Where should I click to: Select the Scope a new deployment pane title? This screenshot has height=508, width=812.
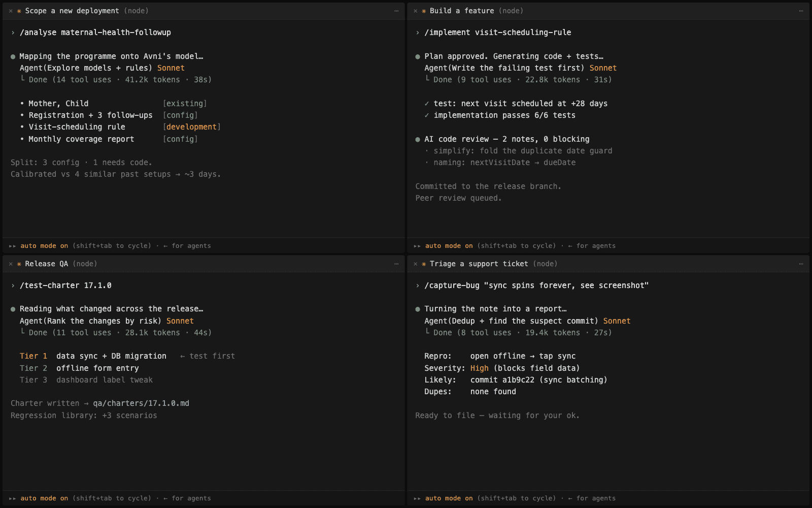click(72, 11)
